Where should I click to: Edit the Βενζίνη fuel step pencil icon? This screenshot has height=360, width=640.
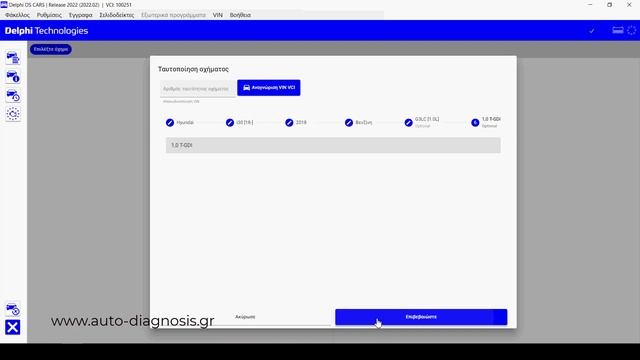(349, 122)
